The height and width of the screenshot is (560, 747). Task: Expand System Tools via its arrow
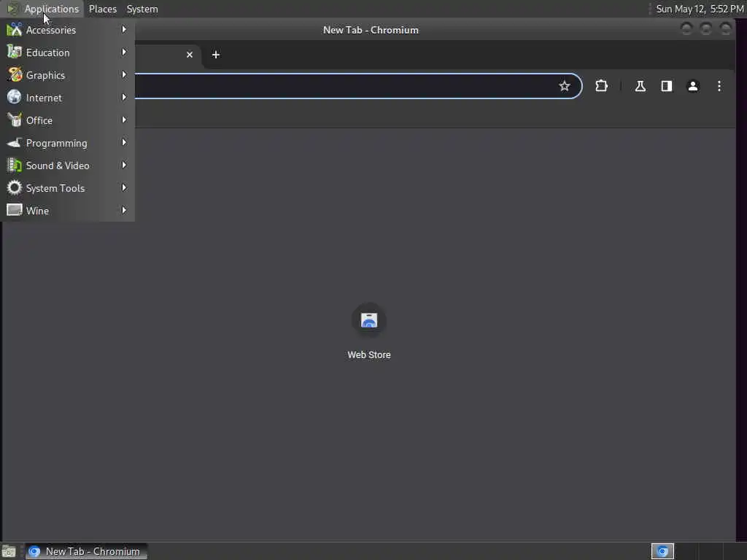pos(124,187)
